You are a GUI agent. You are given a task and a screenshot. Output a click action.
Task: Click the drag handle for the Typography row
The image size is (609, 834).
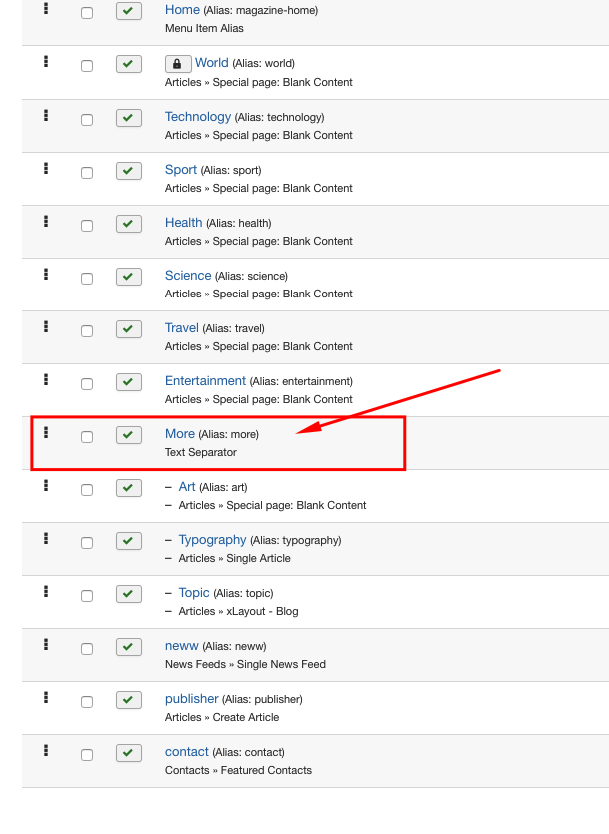point(46,538)
